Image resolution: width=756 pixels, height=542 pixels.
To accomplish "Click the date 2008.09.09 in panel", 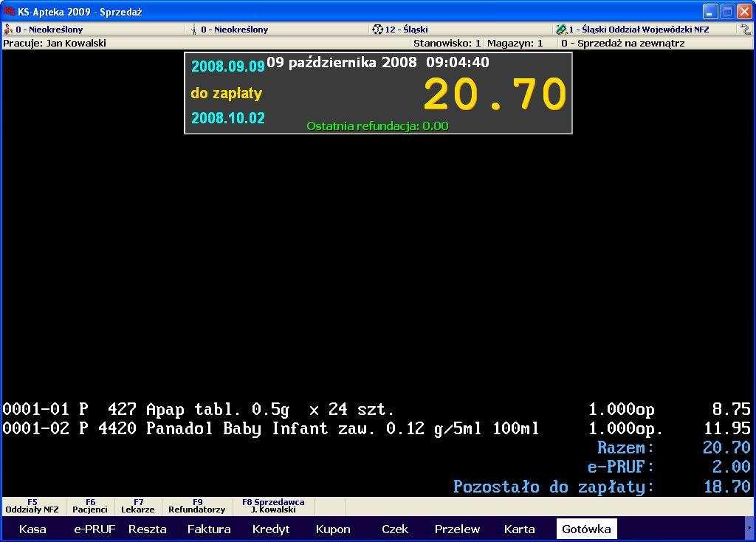I will tap(228, 66).
